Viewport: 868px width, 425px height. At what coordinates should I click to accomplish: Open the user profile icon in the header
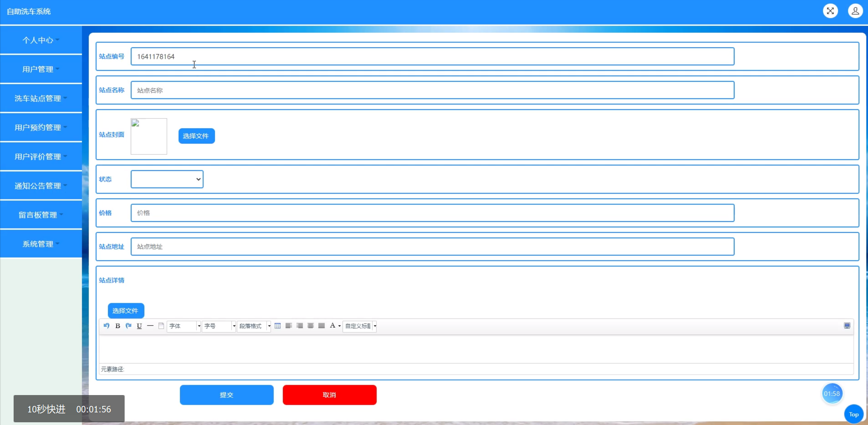click(x=855, y=11)
